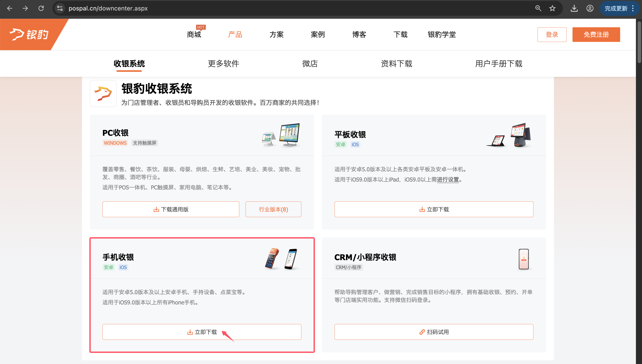Reload the page with the refresh icon
The height and width of the screenshot is (364, 642).
41,8
